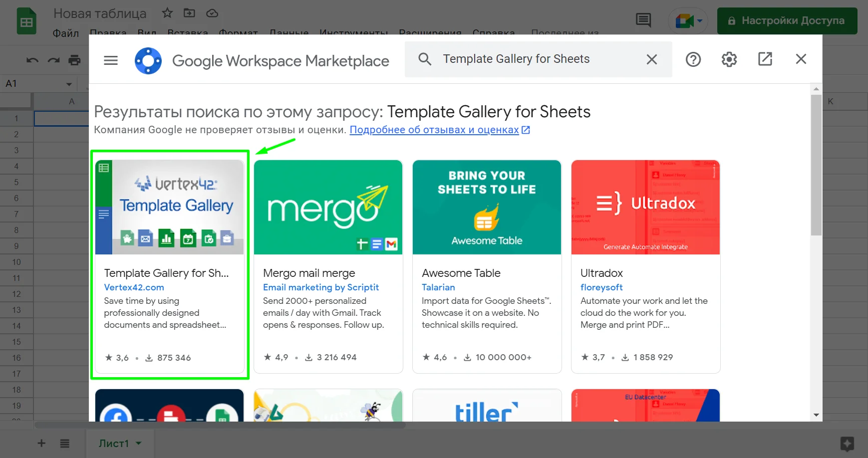Clear the search field with X icon

coord(651,59)
